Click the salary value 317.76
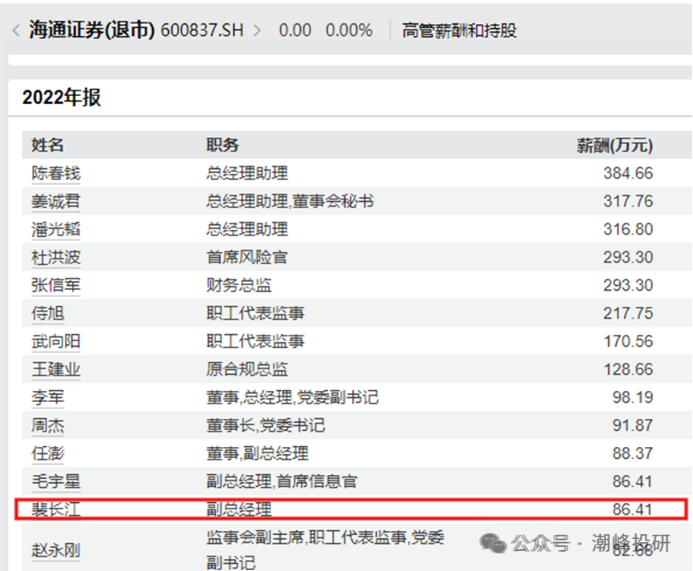This screenshot has height=571, width=693. point(628,202)
